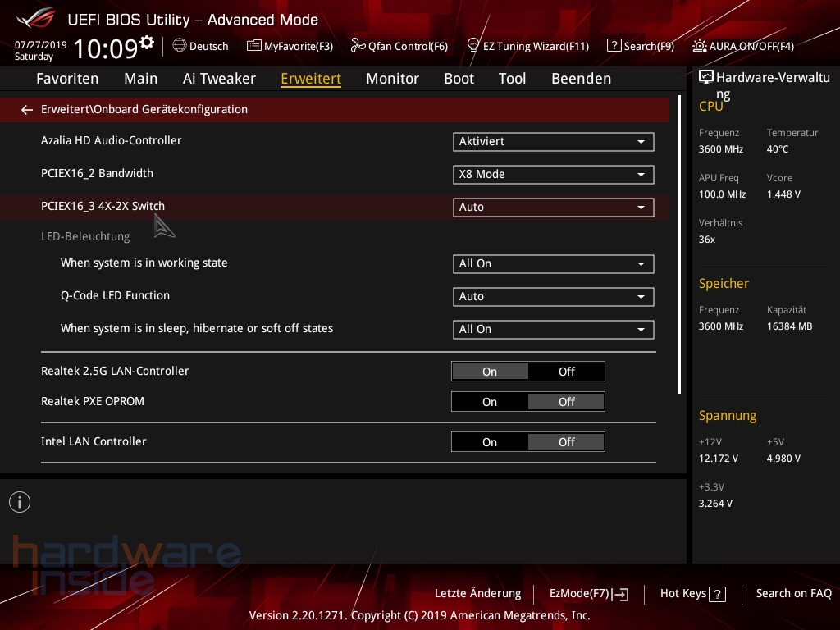This screenshot has height=630, width=840.
Task: Turn Realtek 2.5G LAN-Controller On
Action: (490, 372)
